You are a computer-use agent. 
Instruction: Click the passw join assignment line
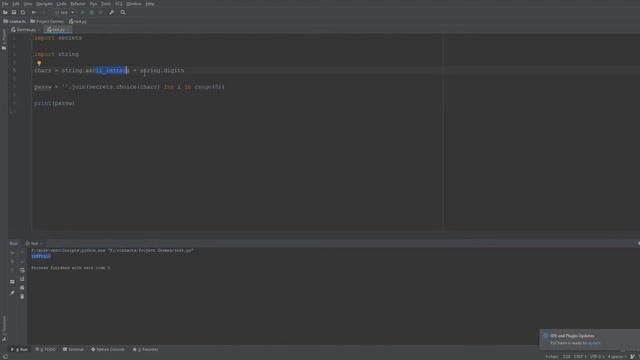pyautogui.click(x=129, y=87)
